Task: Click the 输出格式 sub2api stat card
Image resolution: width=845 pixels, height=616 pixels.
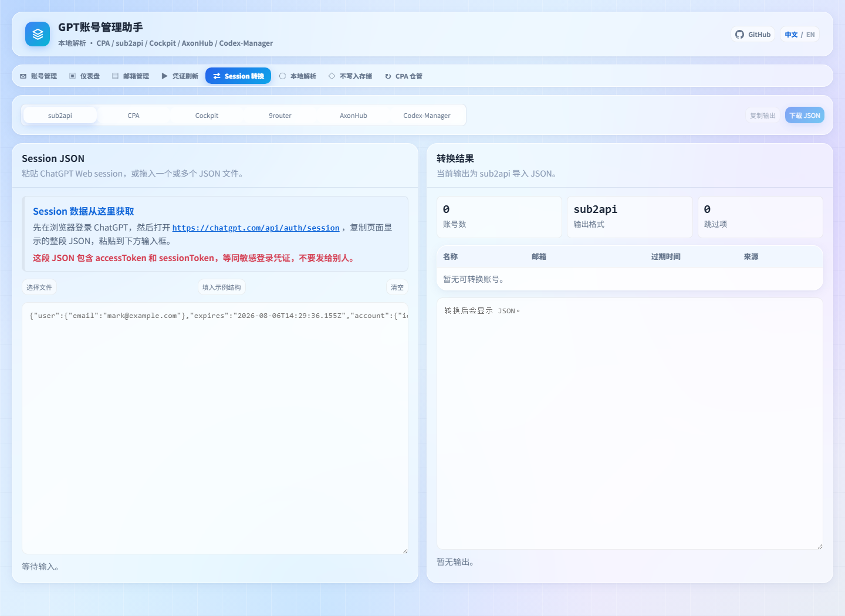Action: point(630,217)
